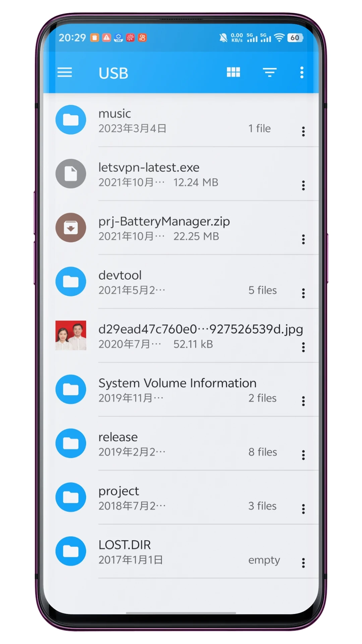Open the hamburger navigation menu
The height and width of the screenshot is (644, 362).
tap(65, 72)
